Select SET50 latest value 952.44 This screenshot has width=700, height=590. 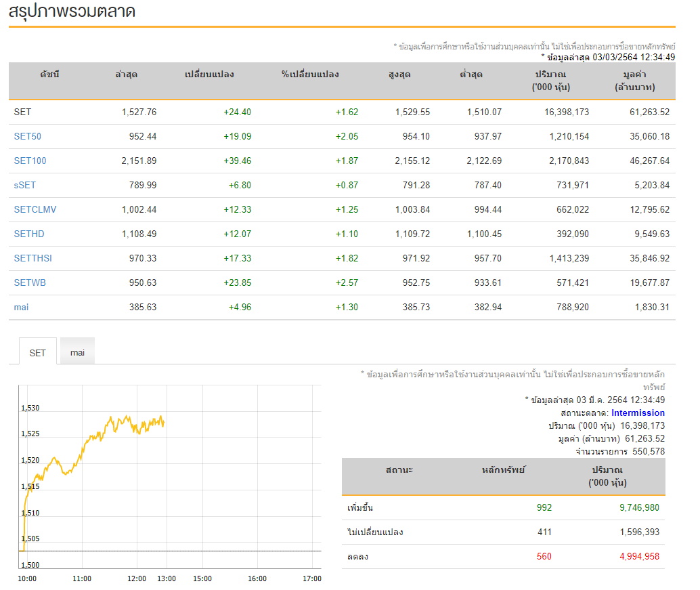(143, 136)
